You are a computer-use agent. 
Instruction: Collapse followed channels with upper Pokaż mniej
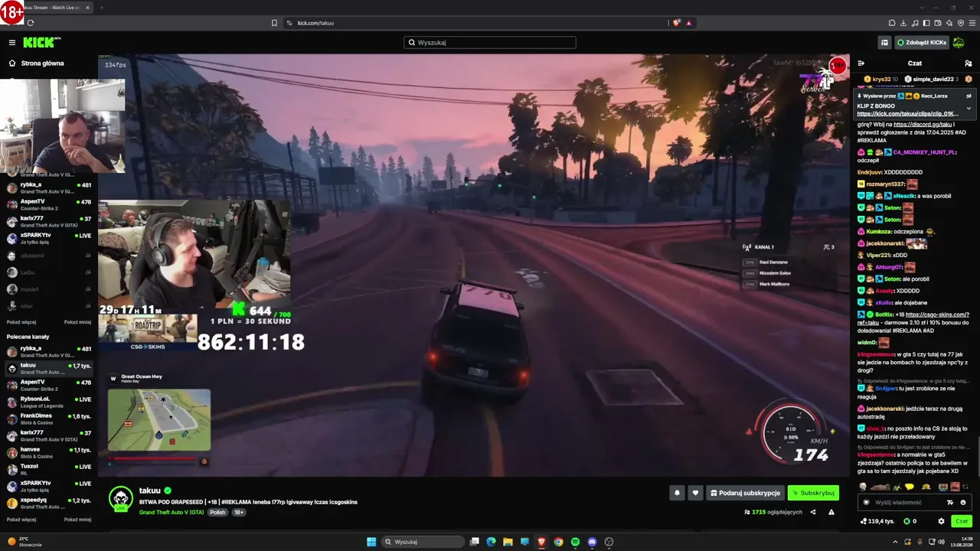[77, 322]
